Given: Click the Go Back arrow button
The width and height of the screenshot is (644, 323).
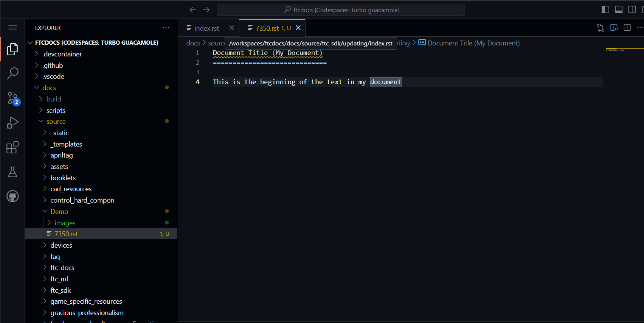Looking at the screenshot, I should pyautogui.click(x=193, y=10).
